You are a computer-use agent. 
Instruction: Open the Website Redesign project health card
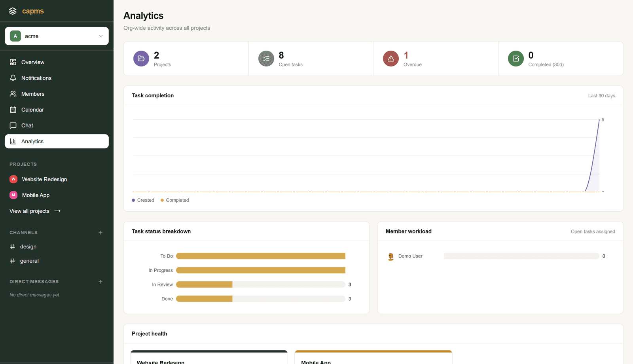click(x=209, y=357)
